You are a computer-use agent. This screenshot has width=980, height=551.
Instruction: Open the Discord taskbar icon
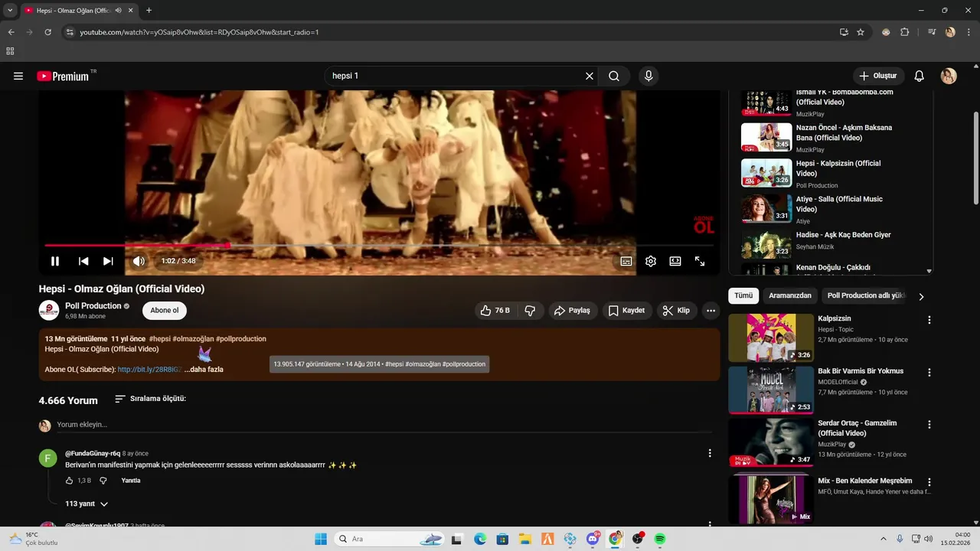click(593, 539)
